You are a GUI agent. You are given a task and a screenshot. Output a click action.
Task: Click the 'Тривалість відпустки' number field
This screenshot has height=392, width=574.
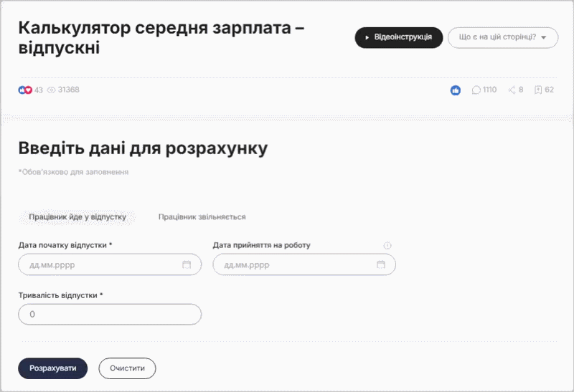click(110, 315)
